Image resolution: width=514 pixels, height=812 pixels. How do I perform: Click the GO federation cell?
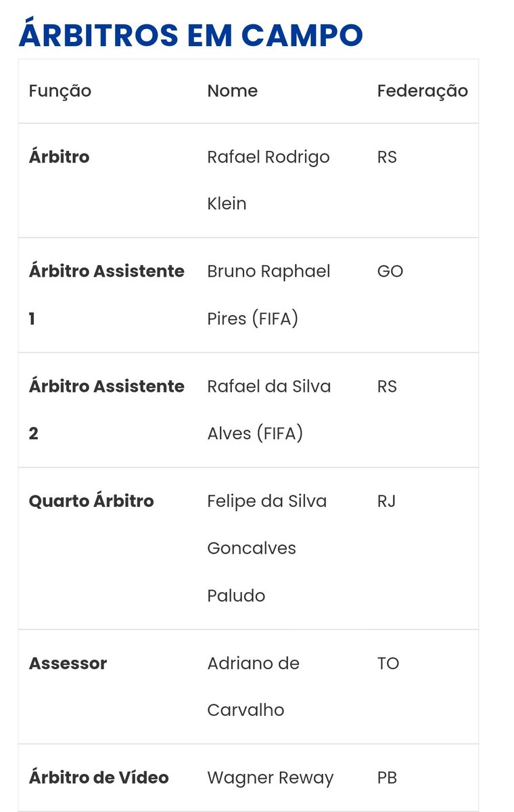[x=390, y=271]
